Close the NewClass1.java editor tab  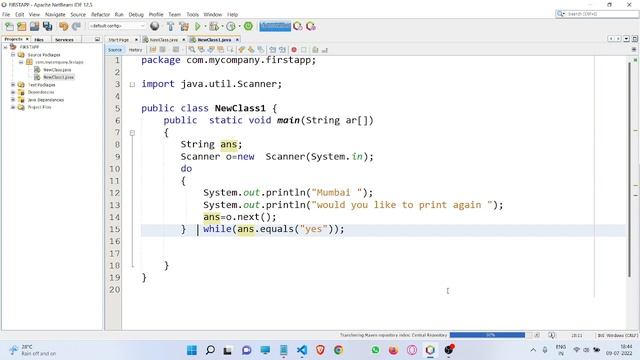click(237, 40)
